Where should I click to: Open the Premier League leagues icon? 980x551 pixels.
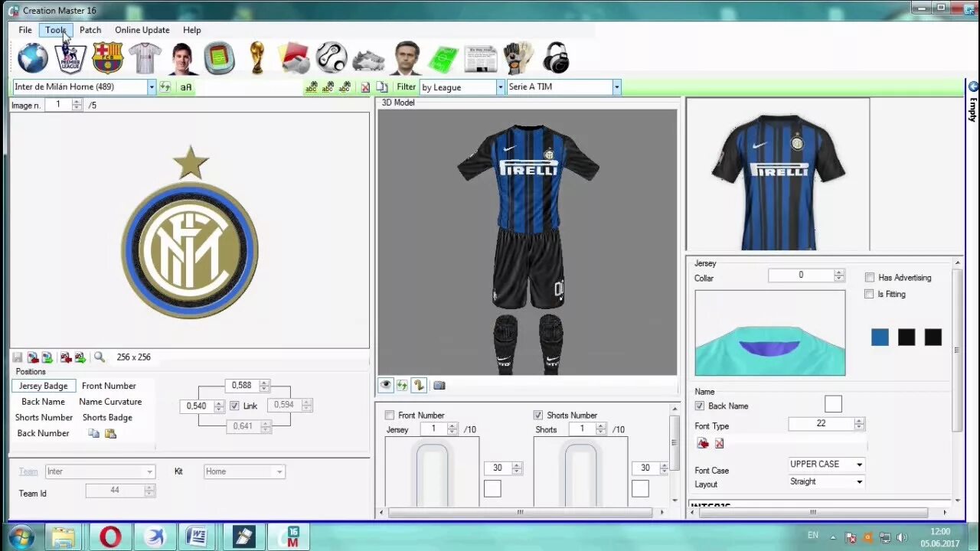click(x=70, y=58)
